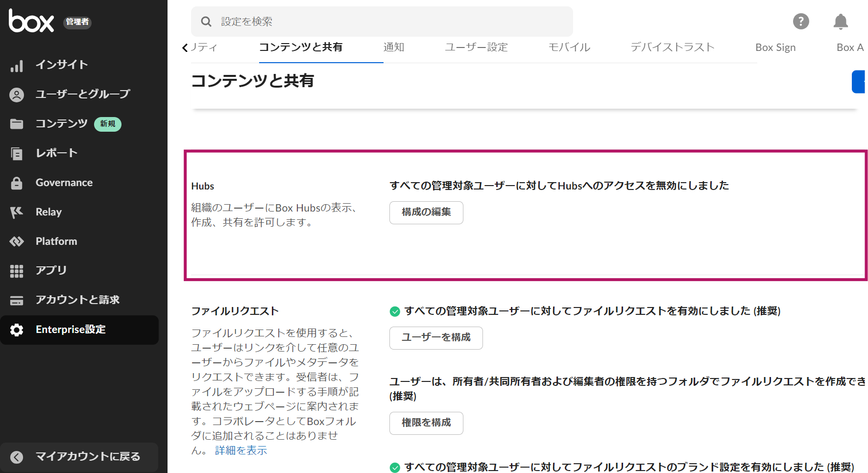Switch to 通知 tab

tap(394, 47)
